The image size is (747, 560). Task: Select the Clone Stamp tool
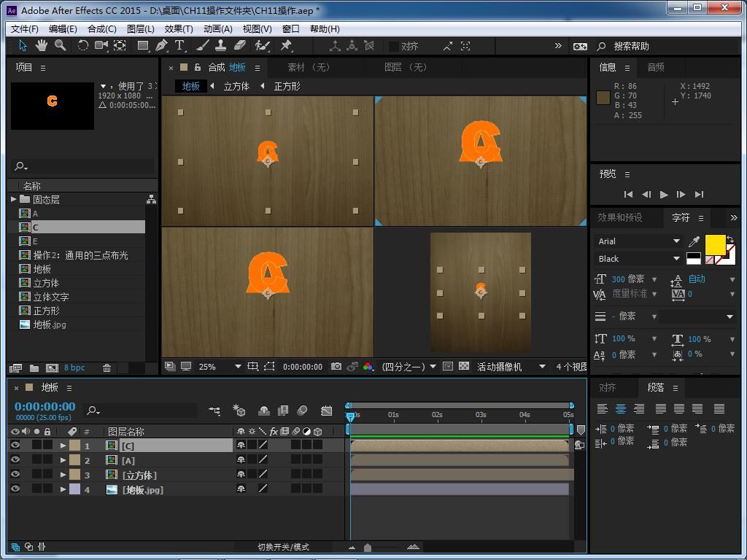click(x=220, y=46)
